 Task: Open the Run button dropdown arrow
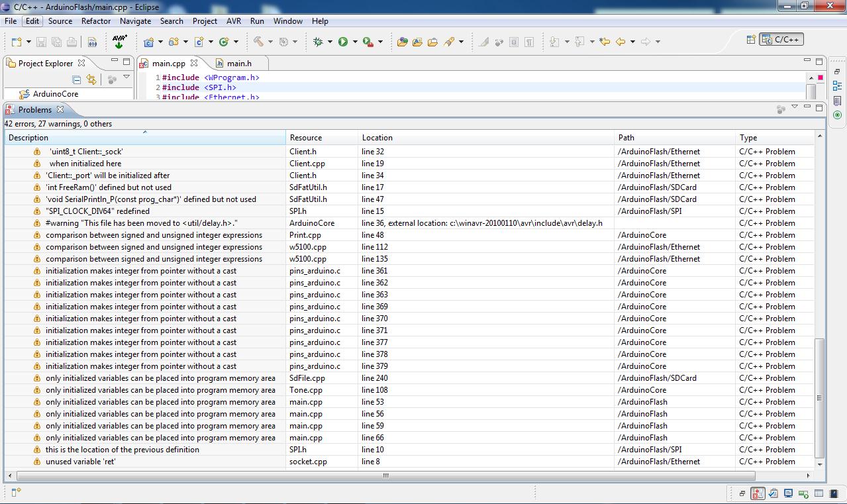[x=355, y=42]
